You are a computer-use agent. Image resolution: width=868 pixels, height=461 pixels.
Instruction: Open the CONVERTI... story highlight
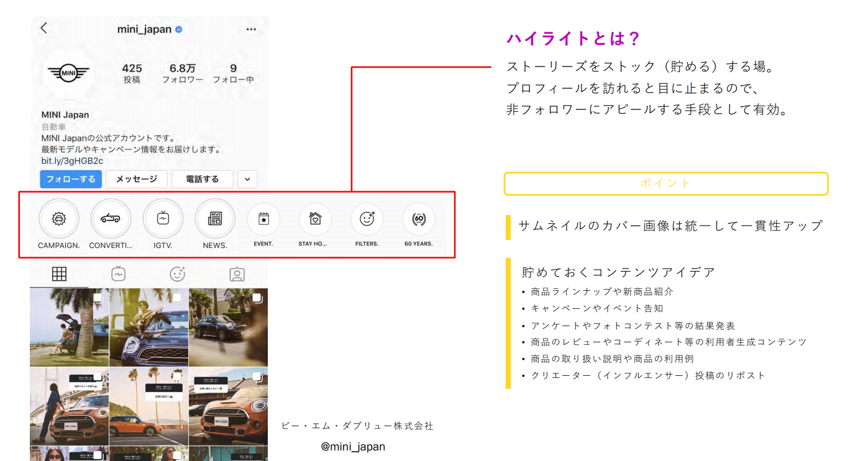(x=111, y=219)
